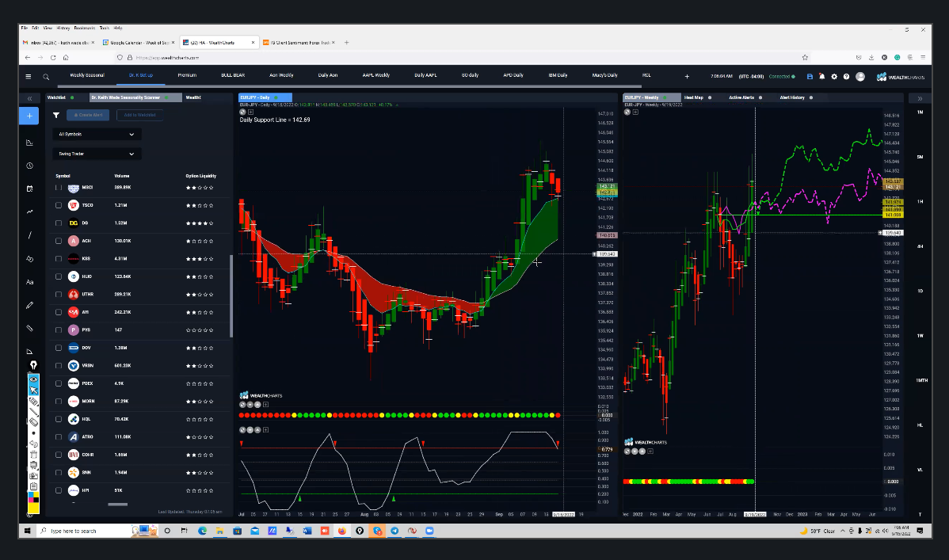
Task: Toggle the eye icon in annotation toolbar
Action: coord(34,379)
